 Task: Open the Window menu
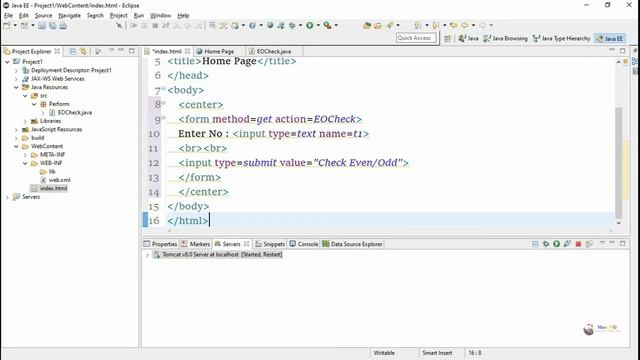160,16
